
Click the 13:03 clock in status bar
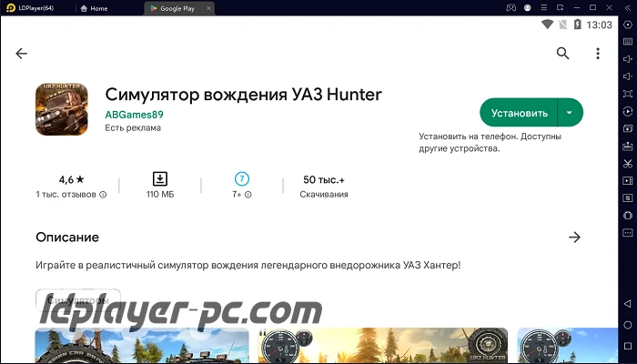click(599, 25)
